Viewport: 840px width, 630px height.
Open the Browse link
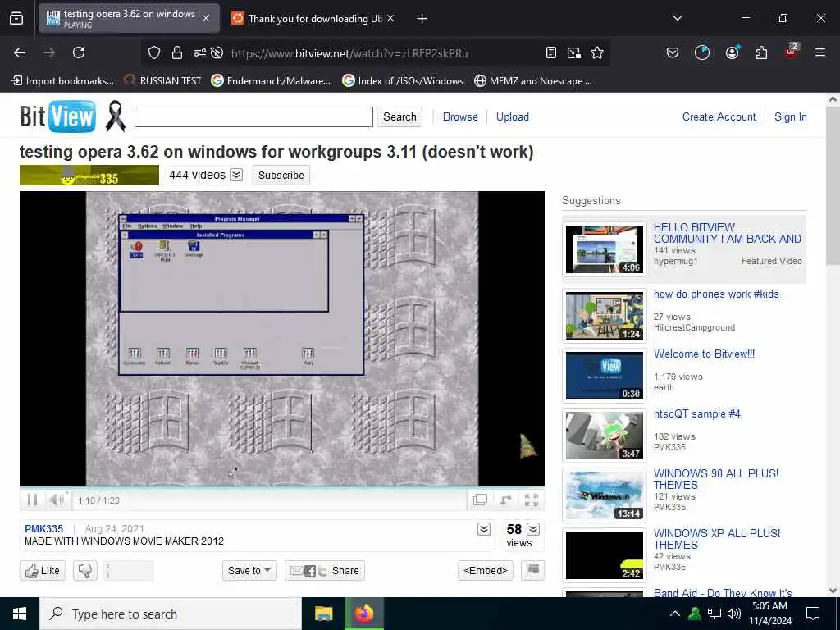(460, 116)
